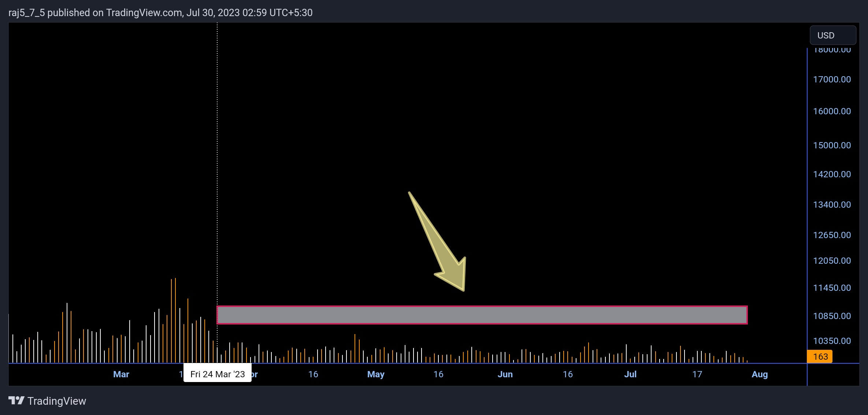Screen dimensions: 868x415
Task: Click the Aug label on time axis
Action: (760, 374)
